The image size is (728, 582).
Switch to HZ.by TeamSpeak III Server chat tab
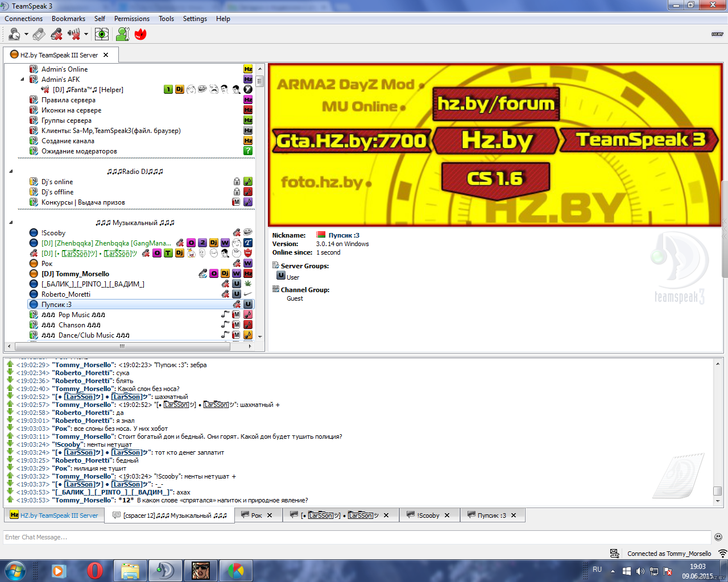[x=54, y=516]
